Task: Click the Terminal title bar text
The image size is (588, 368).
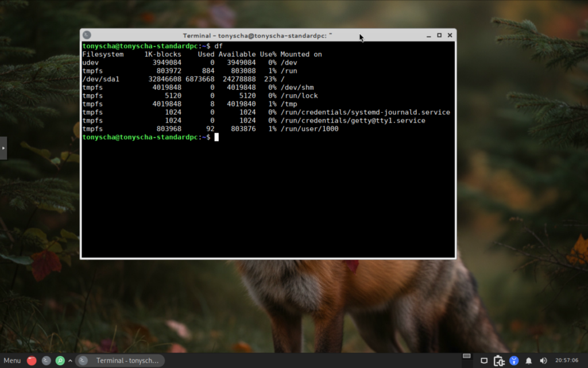Action: coord(257,36)
